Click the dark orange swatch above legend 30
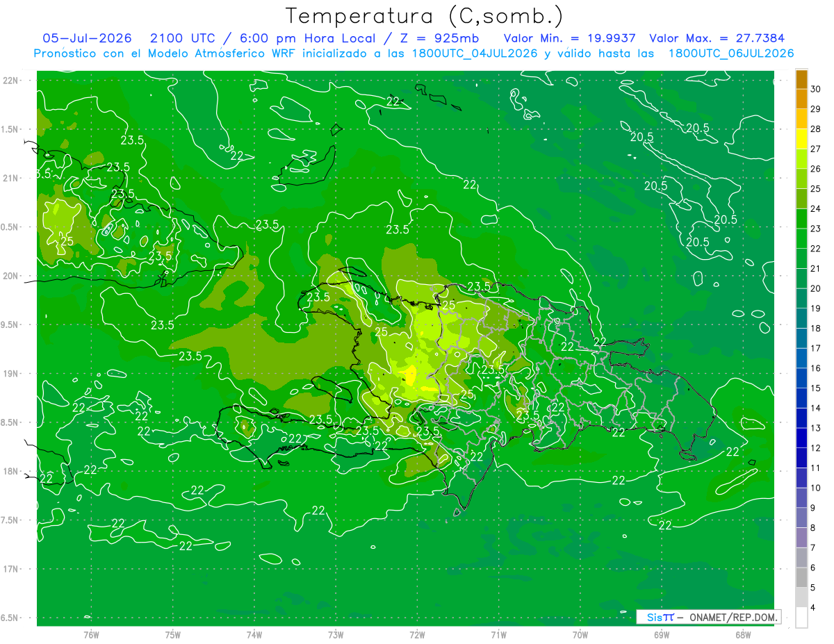Screen dimensions: 834x644 click(801, 79)
